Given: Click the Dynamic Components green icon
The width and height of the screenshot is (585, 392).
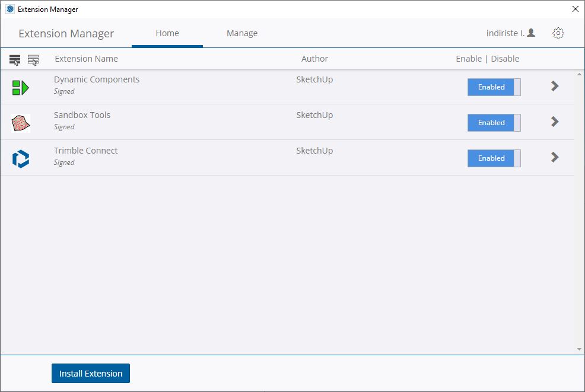Looking at the screenshot, I should point(21,88).
